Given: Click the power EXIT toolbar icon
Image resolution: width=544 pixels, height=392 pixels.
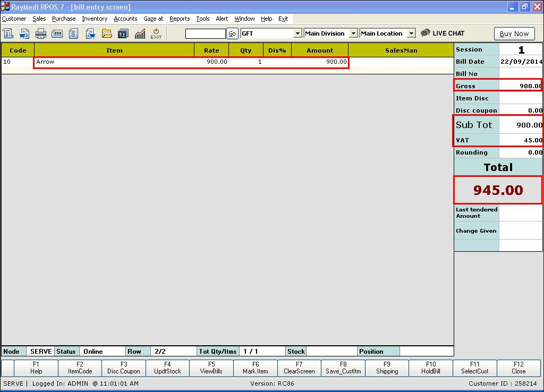Looking at the screenshot, I should (156, 33).
